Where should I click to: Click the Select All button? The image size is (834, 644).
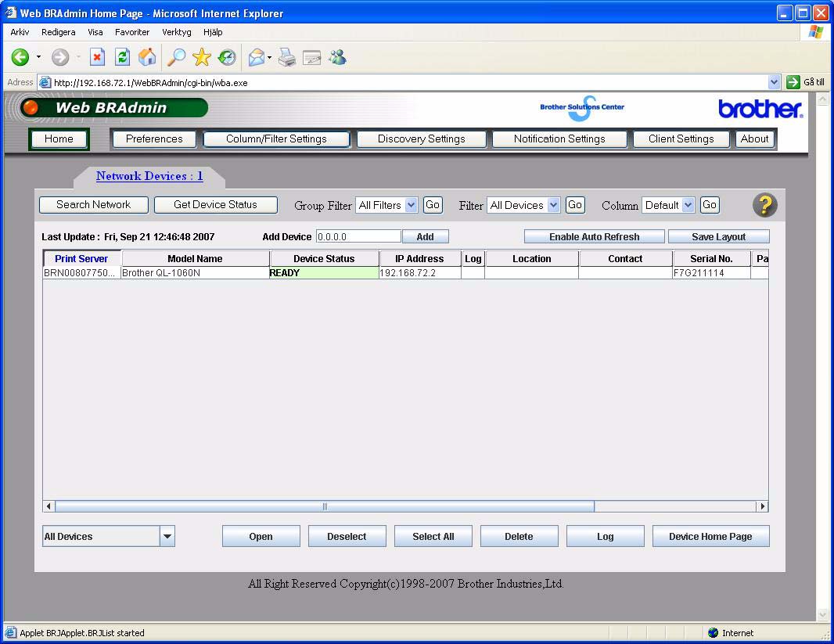[x=433, y=536]
